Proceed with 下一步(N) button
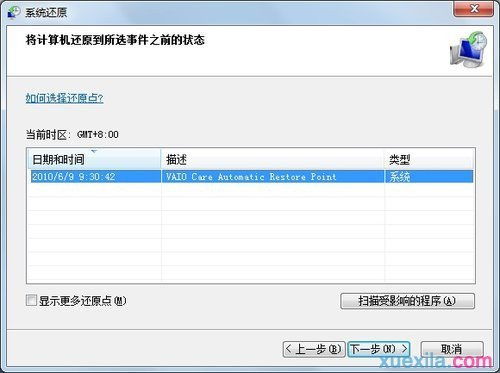 click(x=379, y=349)
